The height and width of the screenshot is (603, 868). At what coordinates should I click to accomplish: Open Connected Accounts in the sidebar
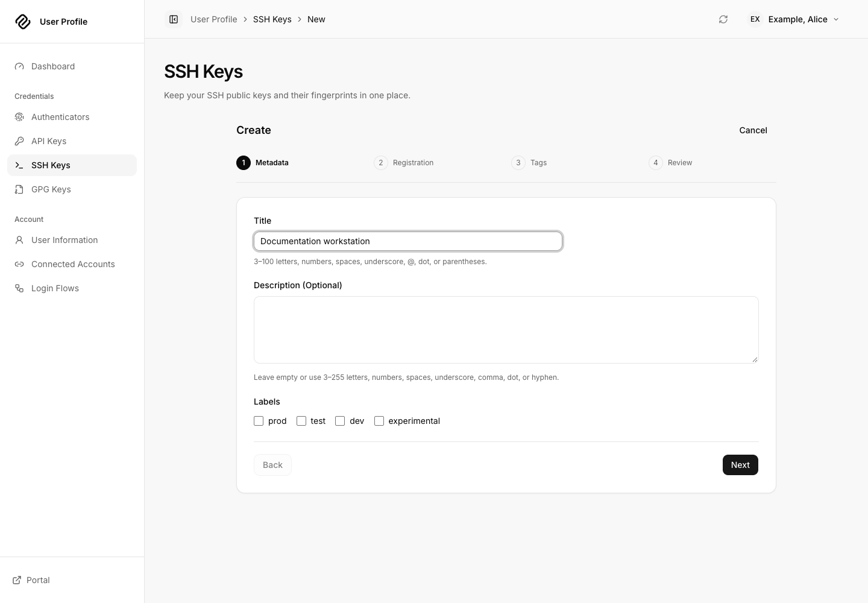(x=72, y=264)
